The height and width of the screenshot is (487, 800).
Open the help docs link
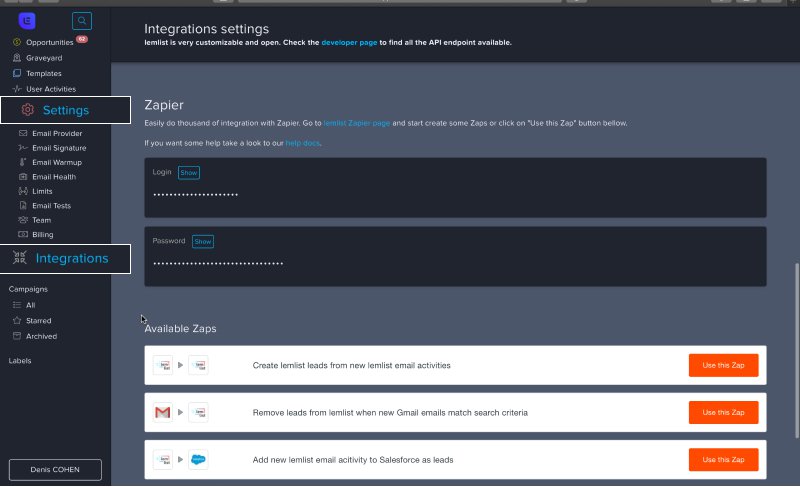click(303, 143)
